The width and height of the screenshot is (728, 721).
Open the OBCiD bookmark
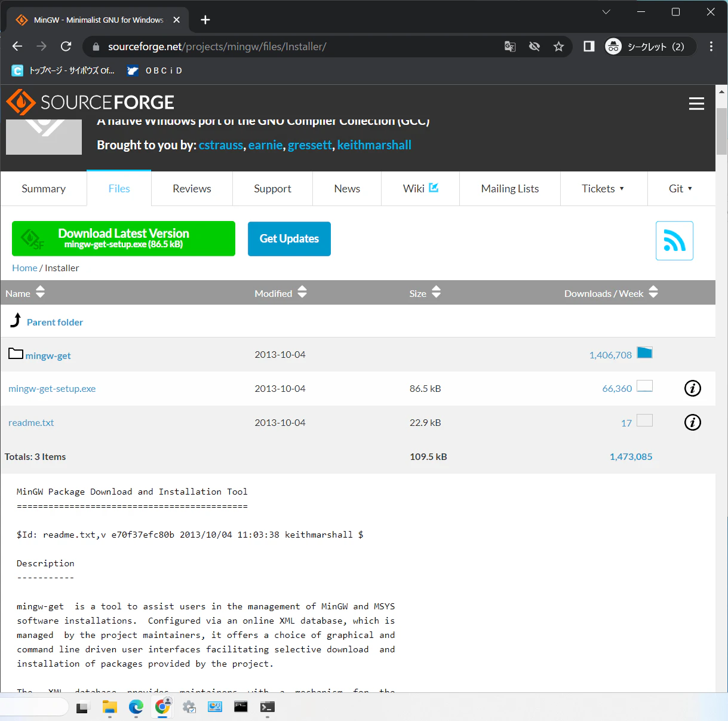[x=155, y=70]
